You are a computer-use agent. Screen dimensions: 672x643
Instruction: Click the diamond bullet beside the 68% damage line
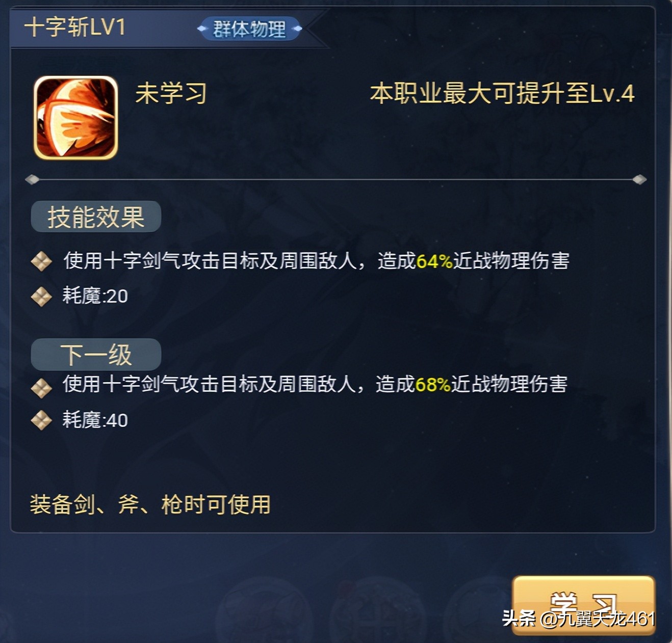click(x=41, y=388)
